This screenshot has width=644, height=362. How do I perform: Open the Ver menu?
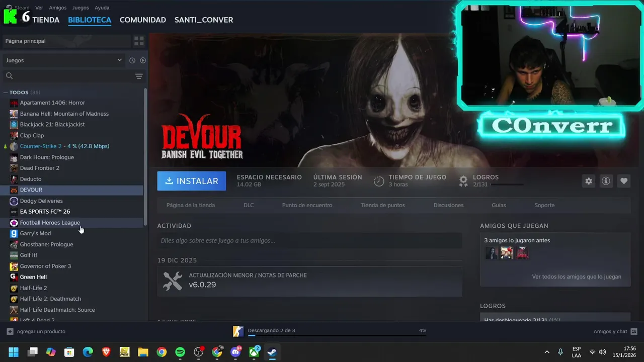39,8
